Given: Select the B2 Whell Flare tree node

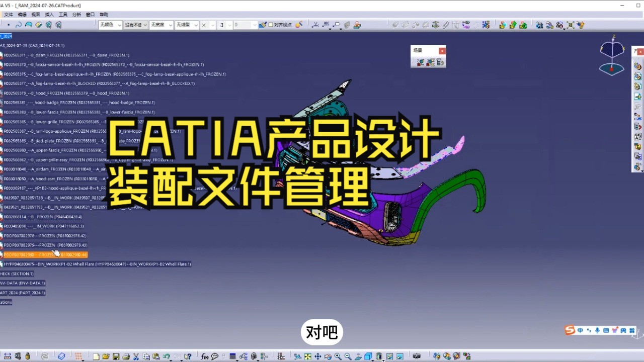Looking at the screenshot, I should point(97,264).
